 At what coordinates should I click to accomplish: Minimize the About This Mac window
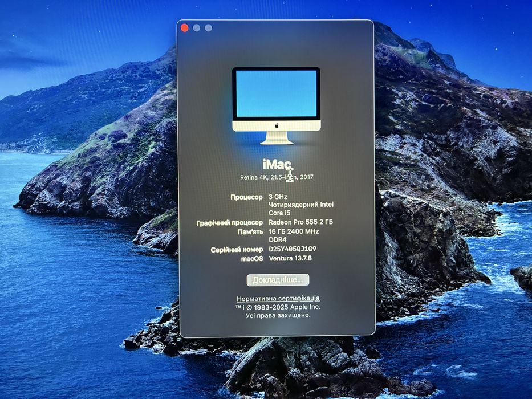(197, 28)
